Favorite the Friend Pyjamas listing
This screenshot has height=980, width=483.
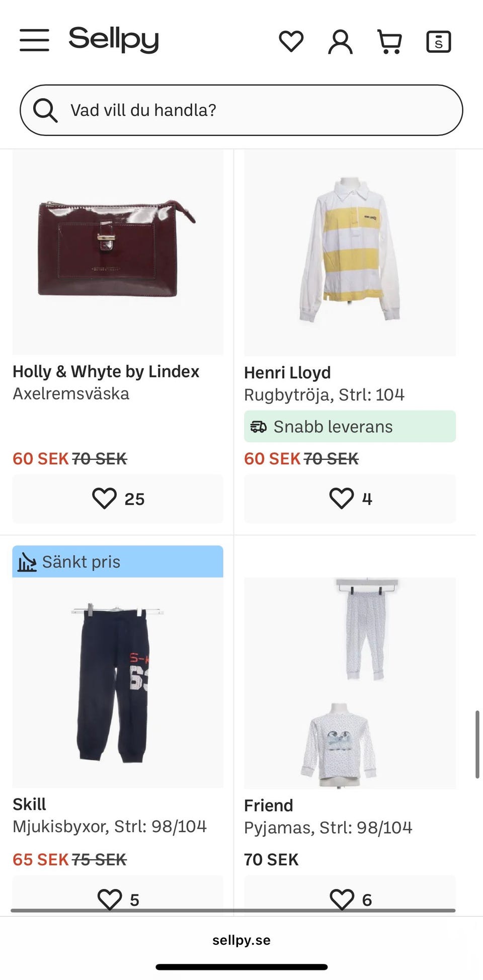tap(350, 899)
